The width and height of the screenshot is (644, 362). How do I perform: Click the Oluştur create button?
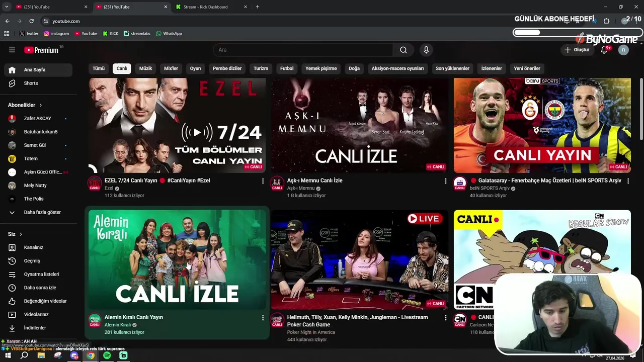pyautogui.click(x=577, y=50)
